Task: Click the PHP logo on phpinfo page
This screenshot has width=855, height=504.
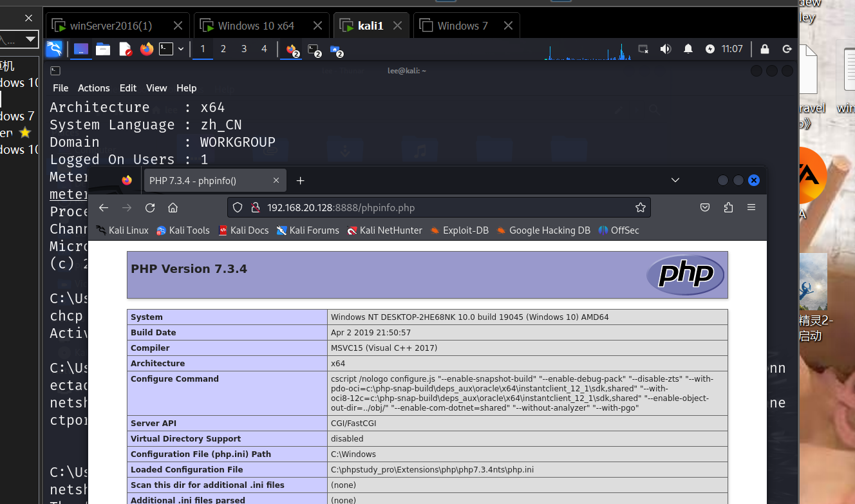Action: (686, 275)
